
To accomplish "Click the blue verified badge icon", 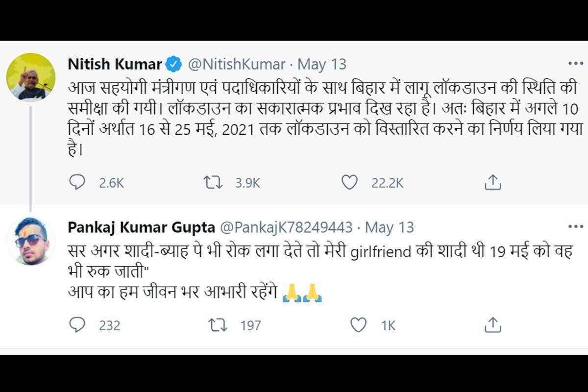I will [x=174, y=64].
